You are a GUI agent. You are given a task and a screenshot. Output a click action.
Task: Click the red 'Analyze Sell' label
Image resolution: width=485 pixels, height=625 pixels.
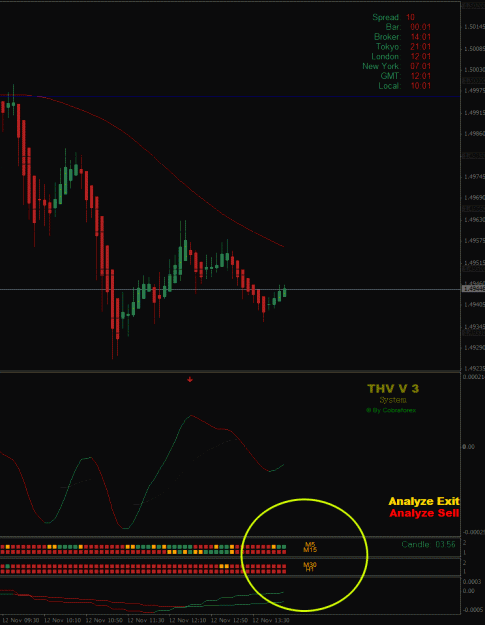coord(424,513)
